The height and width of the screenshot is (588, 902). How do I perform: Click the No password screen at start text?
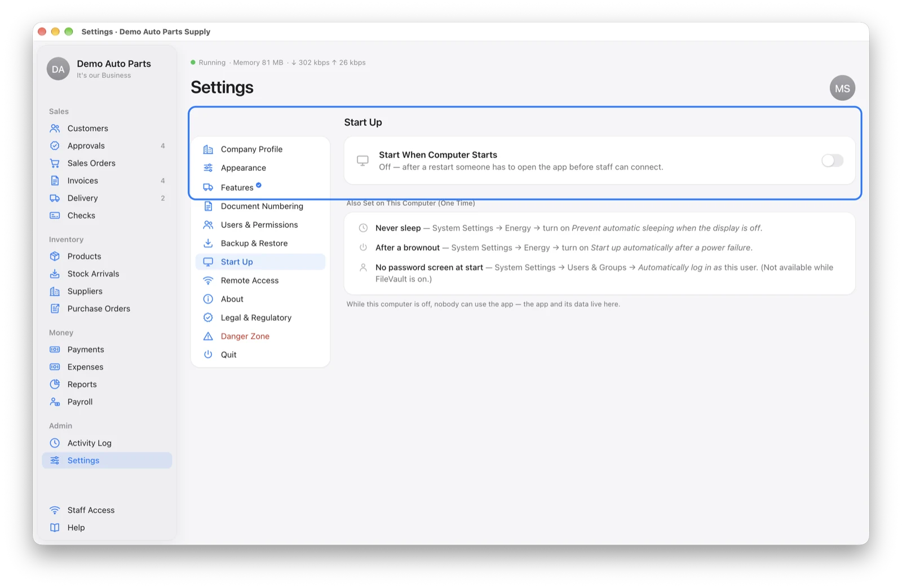point(604,273)
